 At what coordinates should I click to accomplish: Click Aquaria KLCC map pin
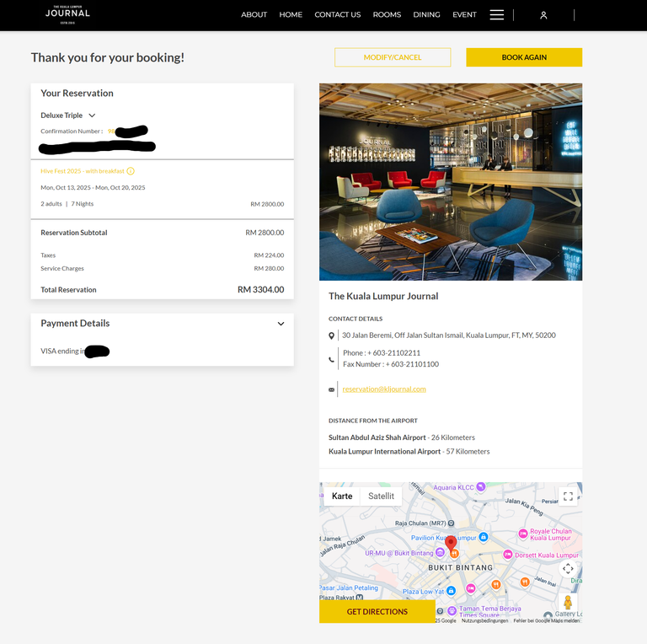click(x=480, y=487)
